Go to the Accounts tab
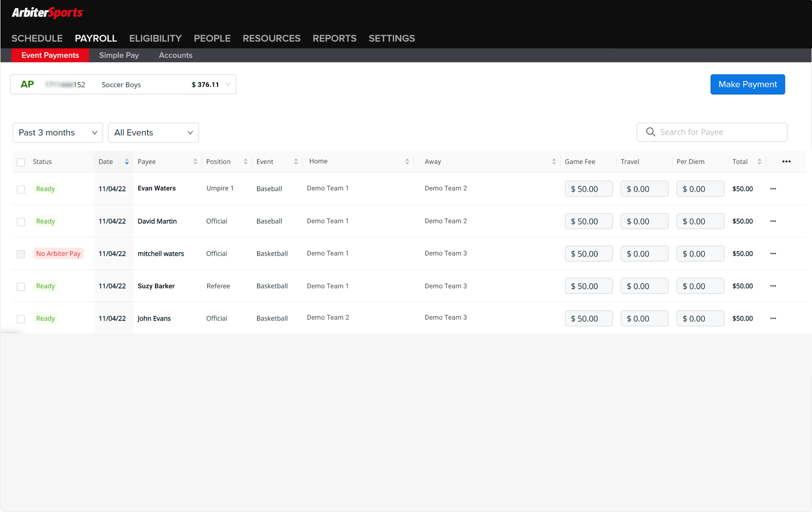This screenshot has height=512, width=812. [175, 56]
